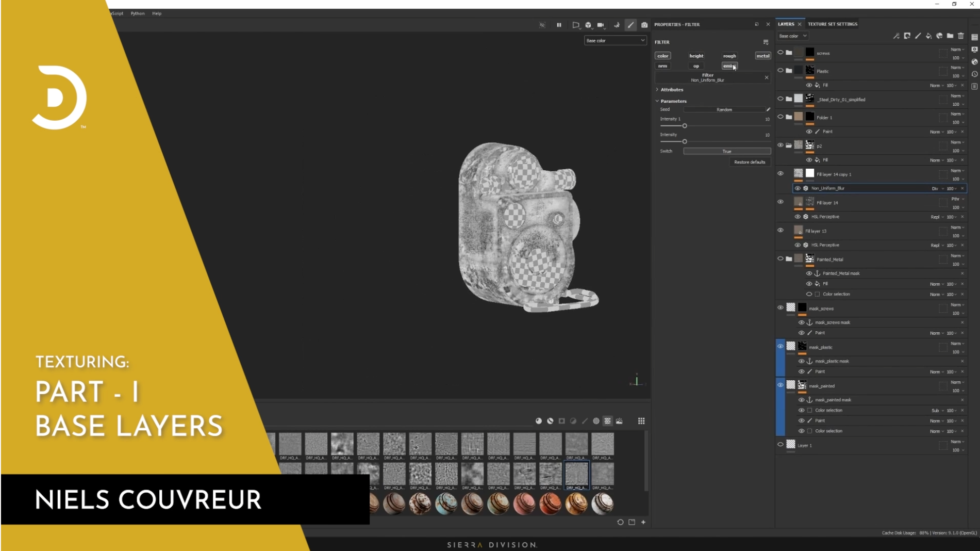Collapse the Parameters section

(x=673, y=101)
